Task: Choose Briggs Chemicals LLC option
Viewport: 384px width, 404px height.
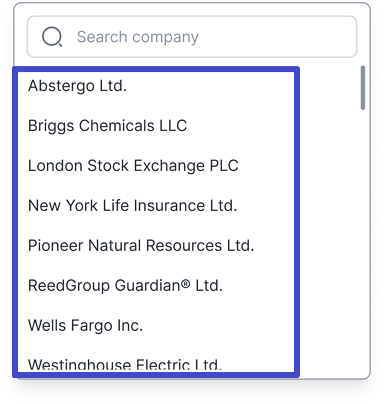Action: click(x=156, y=126)
